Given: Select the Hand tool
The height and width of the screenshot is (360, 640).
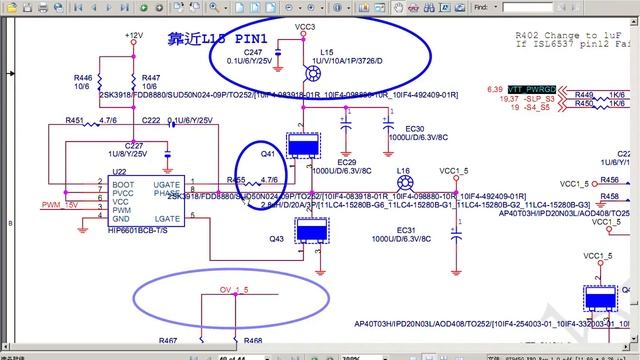Looking at the screenshot, I should 398,7.
